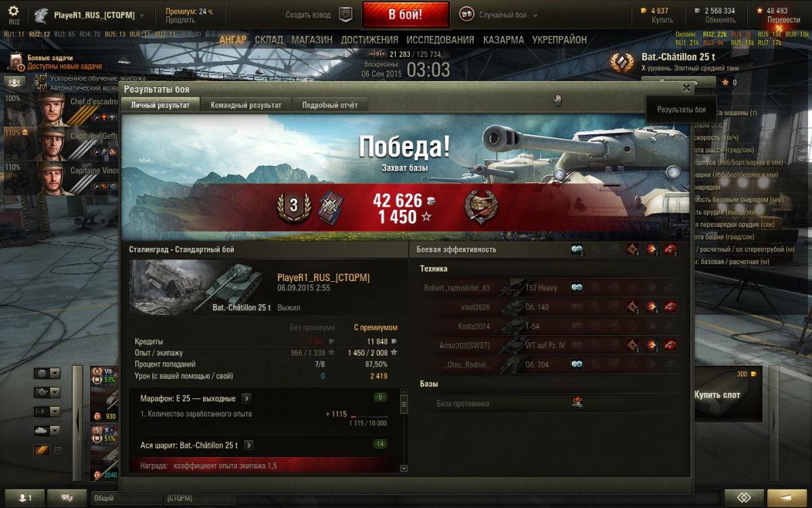Open the chat channels icon at bottom left

pos(67,498)
